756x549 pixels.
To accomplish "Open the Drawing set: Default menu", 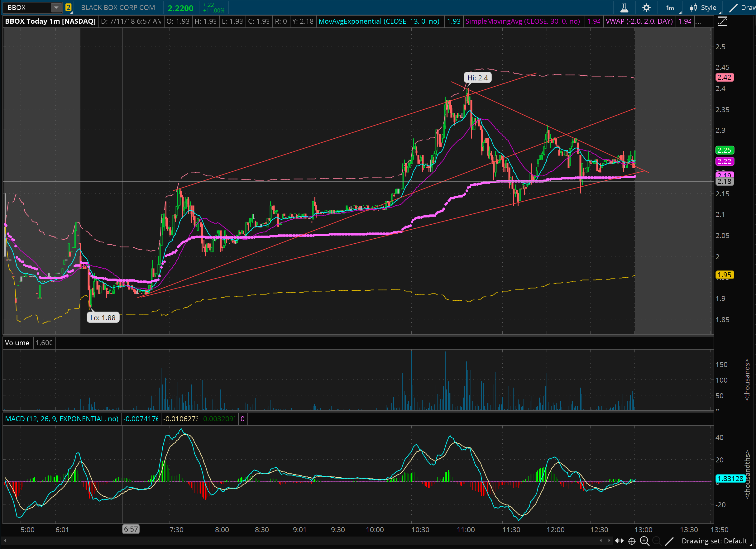I will click(x=714, y=541).
